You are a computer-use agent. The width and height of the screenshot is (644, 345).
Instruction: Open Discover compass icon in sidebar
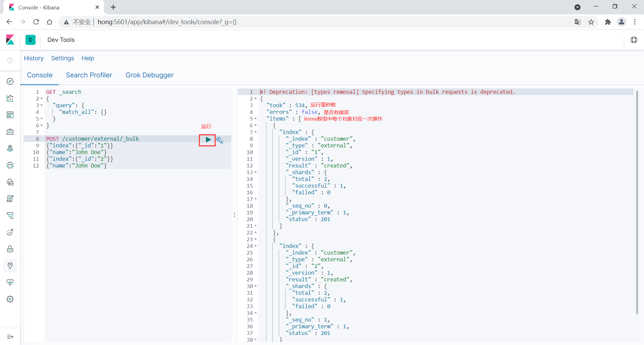[10, 81]
